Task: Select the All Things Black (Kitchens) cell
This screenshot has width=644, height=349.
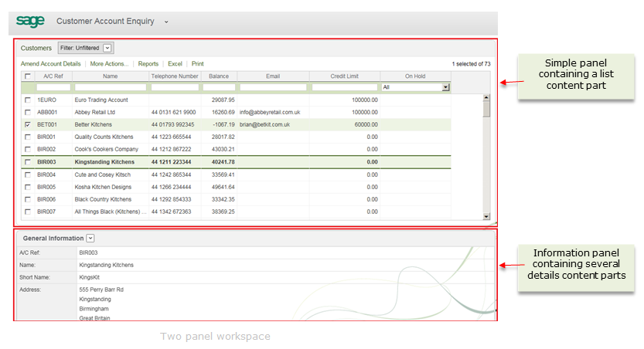Action: (x=110, y=212)
